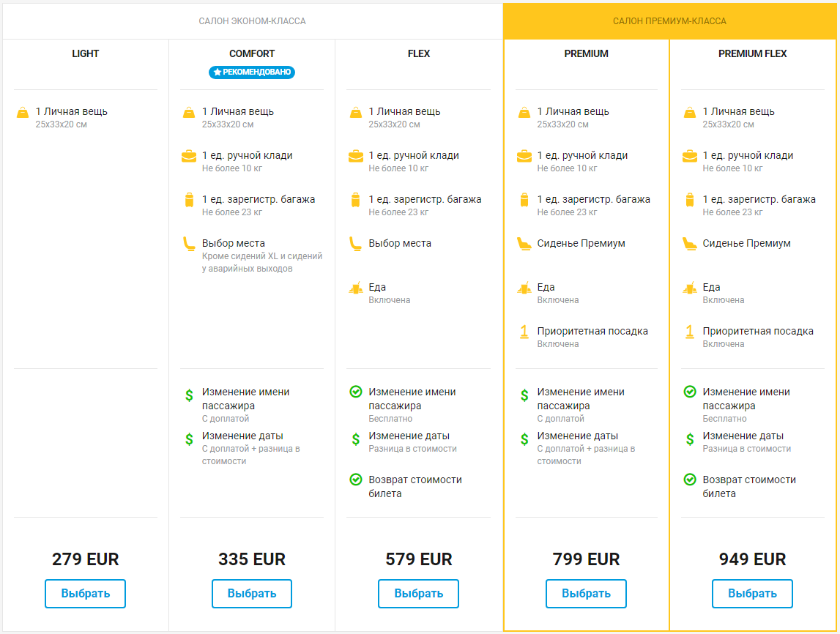Select the COMFORT fare for 335 EUR
The width and height of the screenshot is (840, 634).
point(252,593)
